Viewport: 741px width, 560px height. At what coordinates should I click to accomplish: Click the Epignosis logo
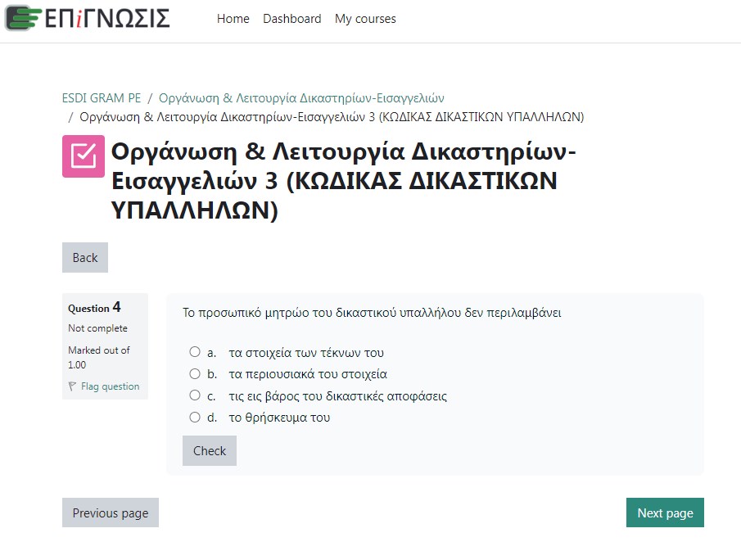(88, 18)
